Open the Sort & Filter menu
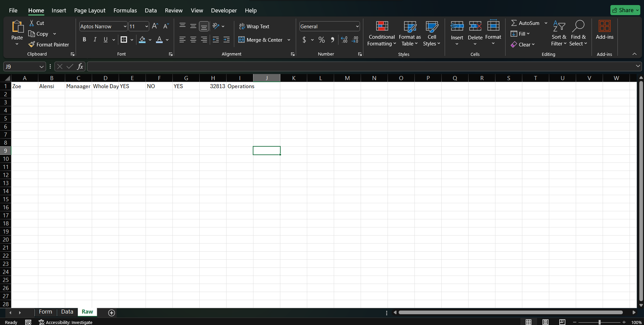The height and width of the screenshot is (325, 644). click(559, 33)
